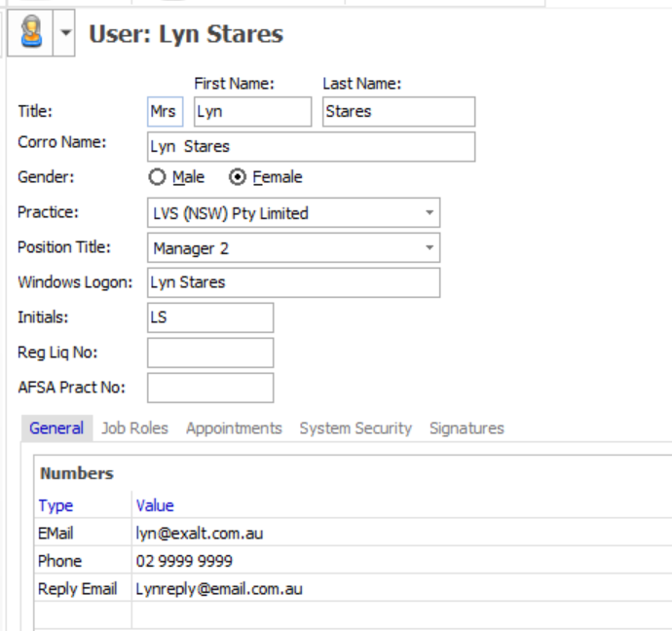Edit the Initials field showing LS

pos(209,318)
